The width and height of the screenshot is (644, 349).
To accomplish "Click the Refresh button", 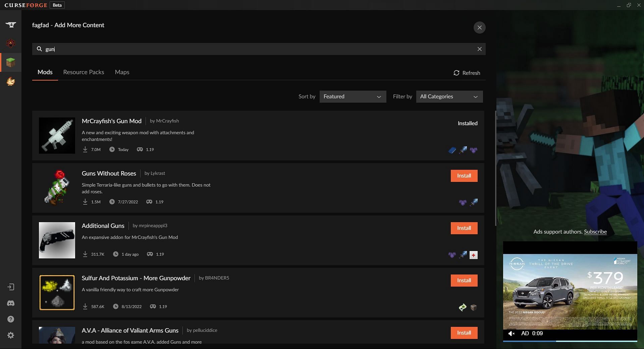I will click(467, 73).
